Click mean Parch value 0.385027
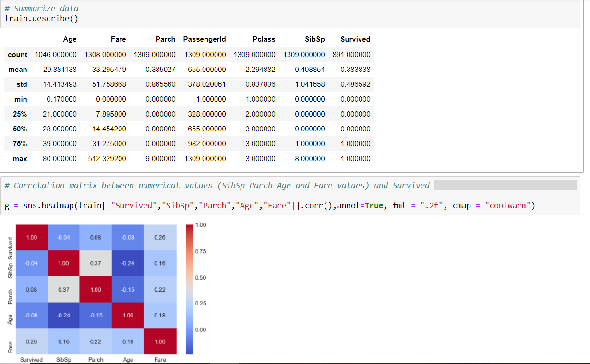This screenshot has width=590, height=364. [160, 70]
